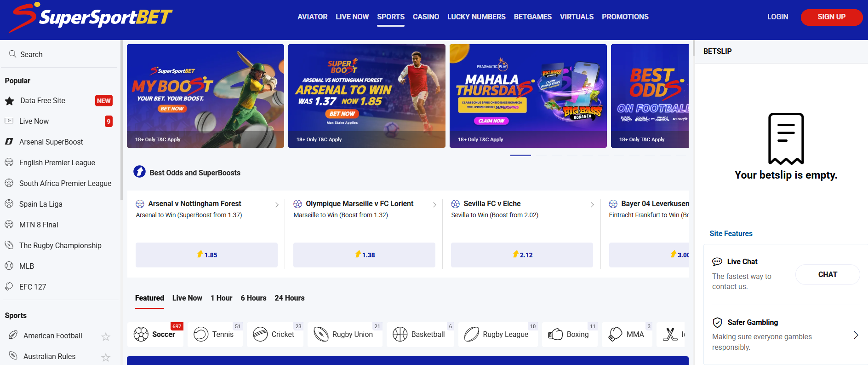Select the Soccer ball icon filter
Image resolution: width=868 pixels, height=365 pixels.
[141, 334]
